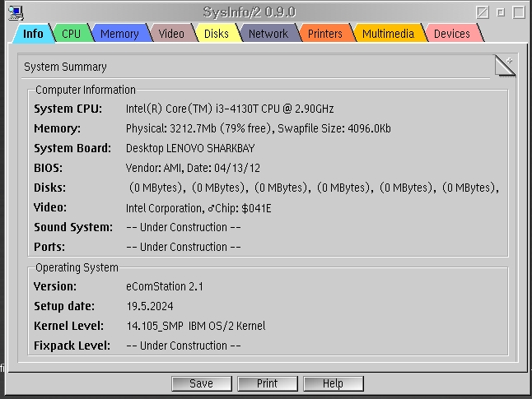The width and height of the screenshot is (532, 399).
Task: Open the CPU tab
Action: click(x=72, y=34)
